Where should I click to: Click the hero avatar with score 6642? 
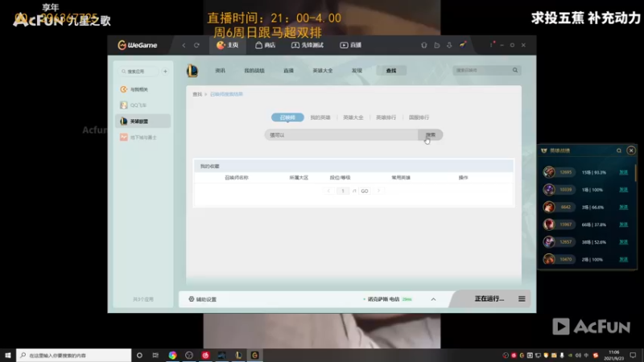[549, 207]
